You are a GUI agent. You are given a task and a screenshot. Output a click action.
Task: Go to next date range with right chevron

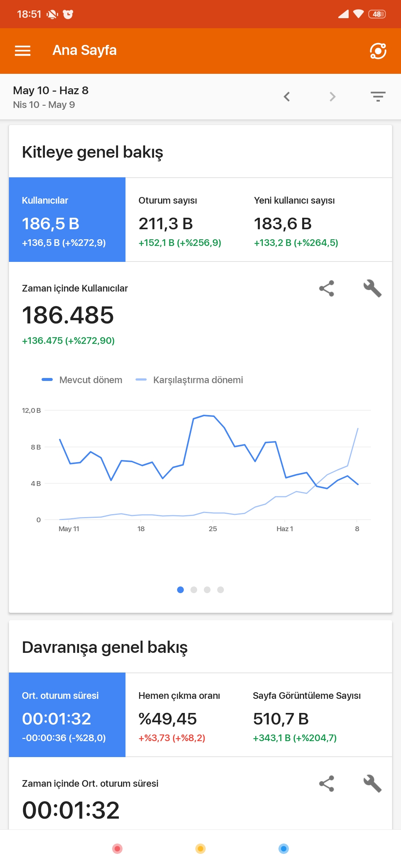(x=332, y=97)
